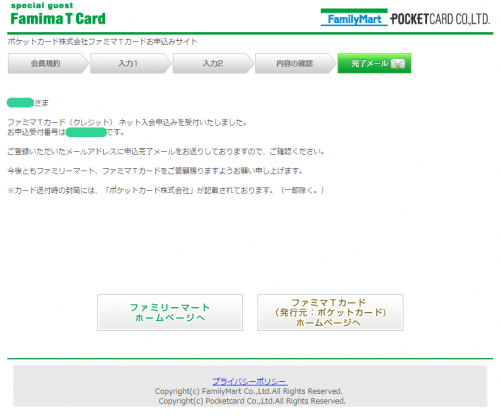The image size is (500, 417).
Task: Open the 内容の確認 step
Action: pyautogui.click(x=295, y=63)
